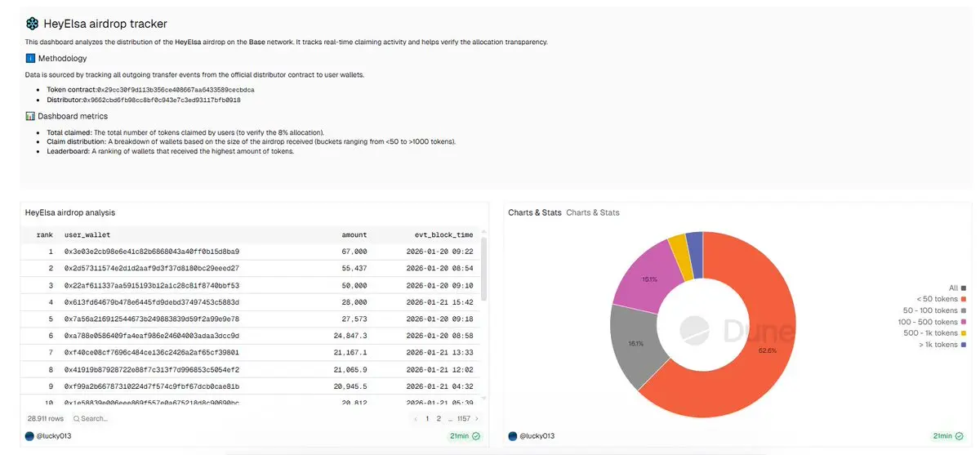Click the 50,000 amount cell
980x455 pixels.
tap(354, 285)
